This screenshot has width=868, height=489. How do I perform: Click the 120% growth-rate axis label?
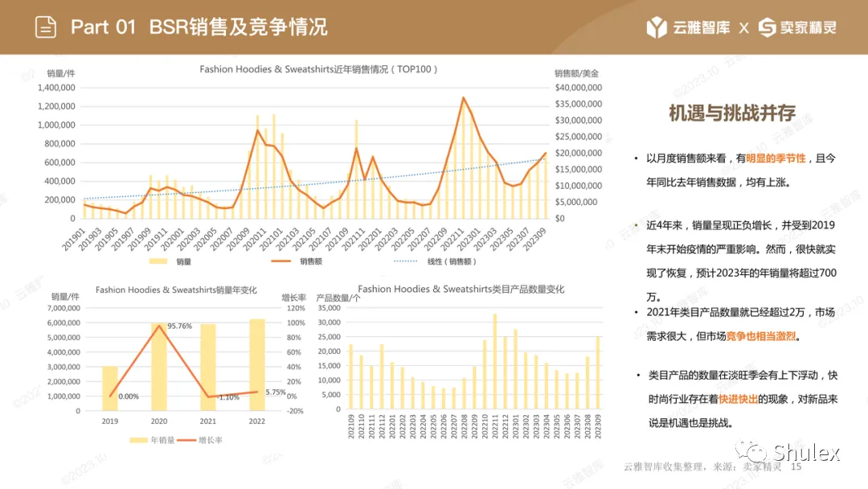[x=296, y=308]
